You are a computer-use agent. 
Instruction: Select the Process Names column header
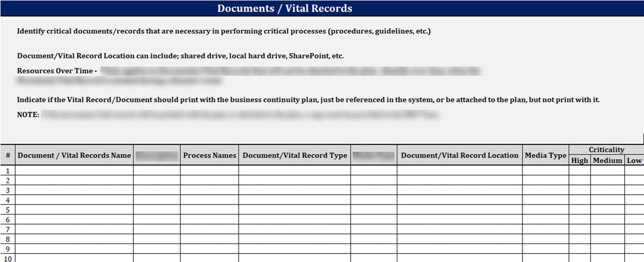209,156
